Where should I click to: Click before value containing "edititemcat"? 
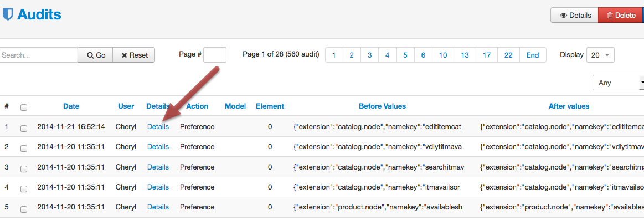pos(378,127)
